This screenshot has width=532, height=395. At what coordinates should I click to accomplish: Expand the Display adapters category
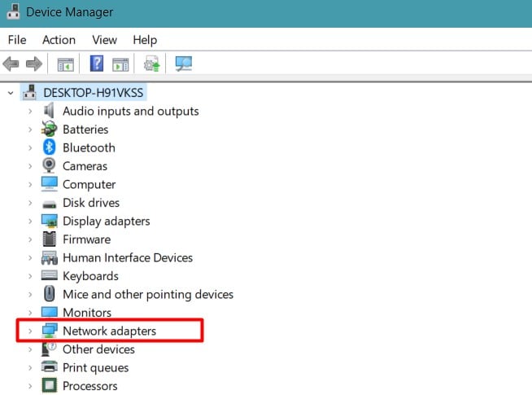[x=30, y=221]
